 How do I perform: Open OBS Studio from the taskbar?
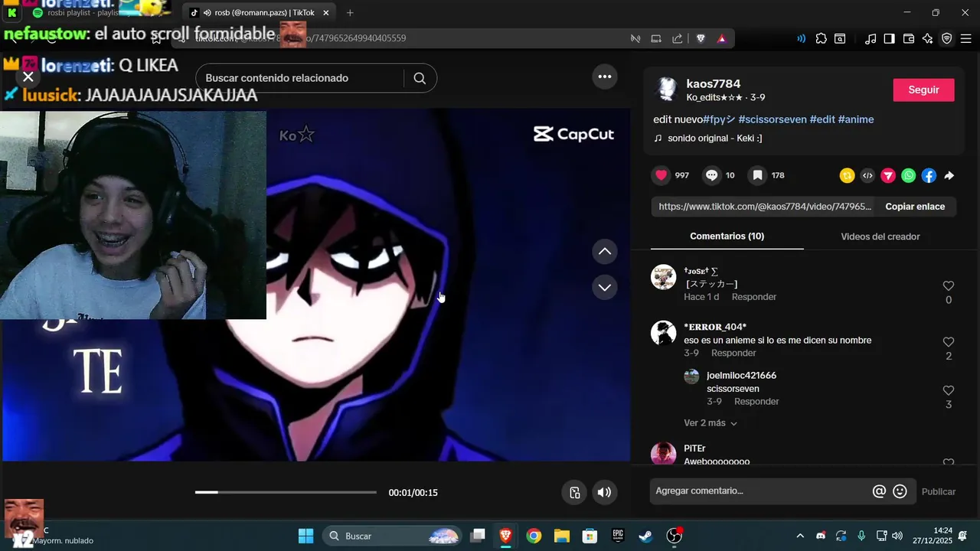[x=674, y=536]
